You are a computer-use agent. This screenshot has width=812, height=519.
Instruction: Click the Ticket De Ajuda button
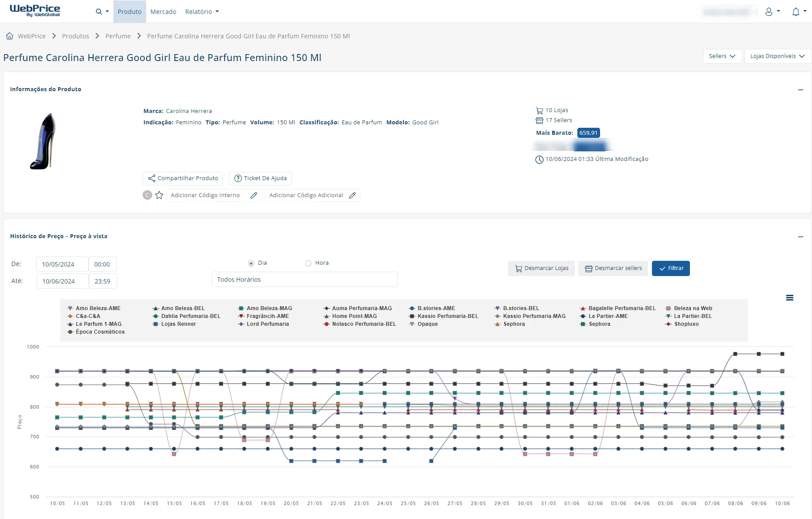(260, 178)
